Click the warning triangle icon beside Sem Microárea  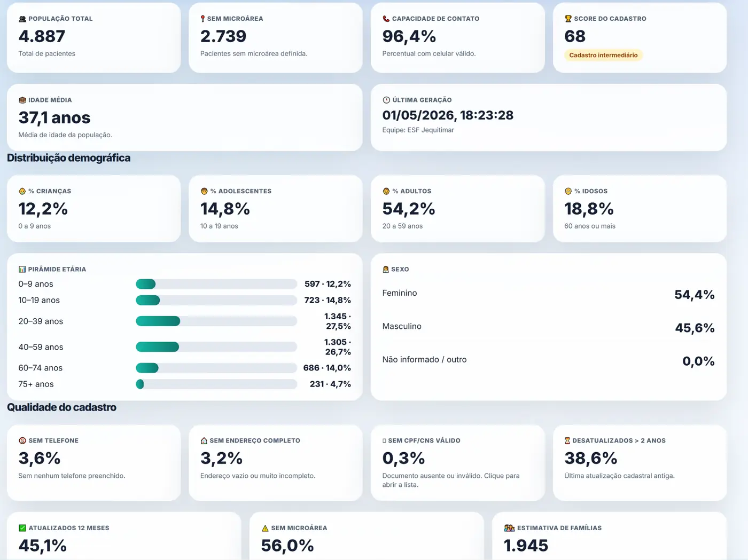pos(265,528)
